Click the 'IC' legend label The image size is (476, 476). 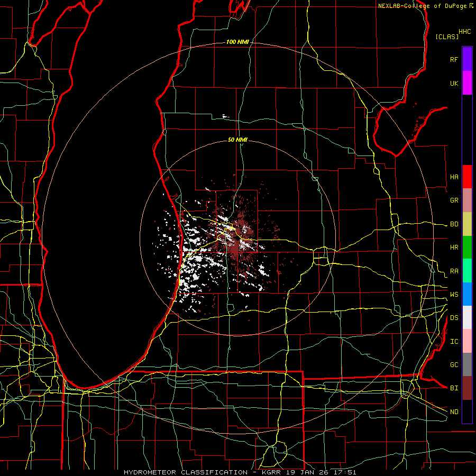[x=454, y=341]
